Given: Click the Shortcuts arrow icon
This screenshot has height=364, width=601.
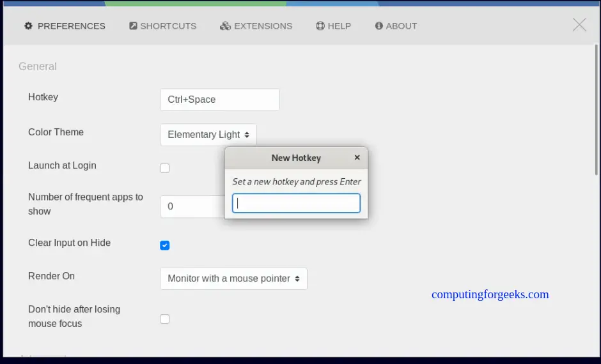Looking at the screenshot, I should point(133,26).
